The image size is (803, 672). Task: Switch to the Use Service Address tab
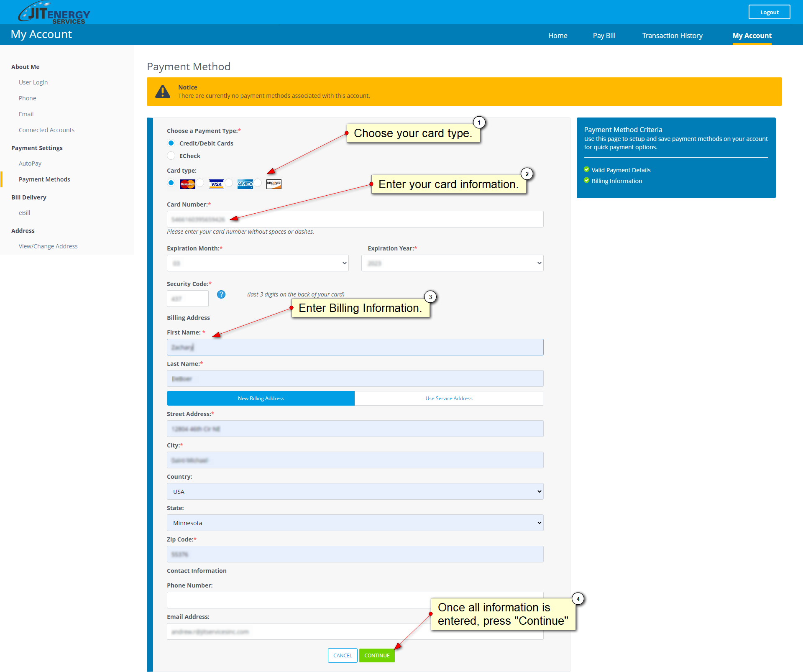[449, 399]
